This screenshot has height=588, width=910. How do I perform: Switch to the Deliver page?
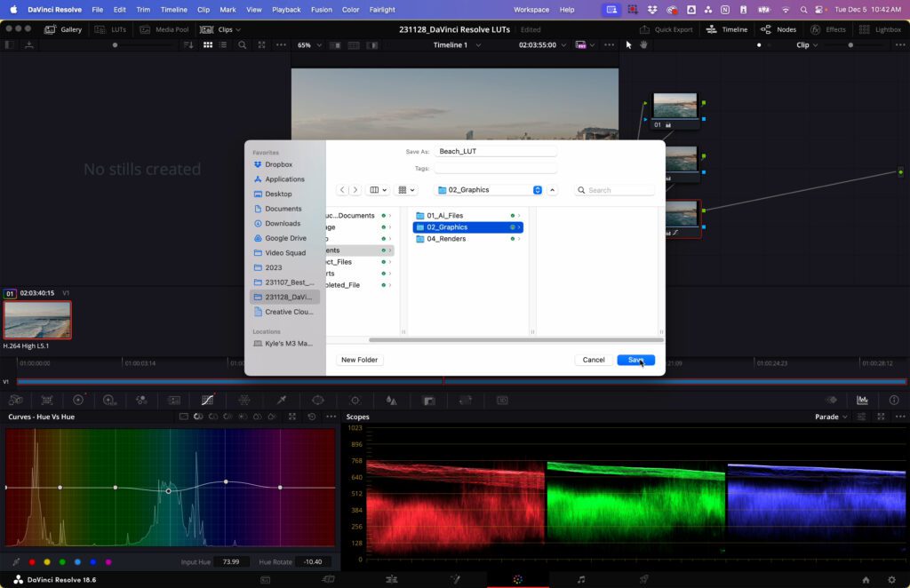pyautogui.click(x=643, y=579)
